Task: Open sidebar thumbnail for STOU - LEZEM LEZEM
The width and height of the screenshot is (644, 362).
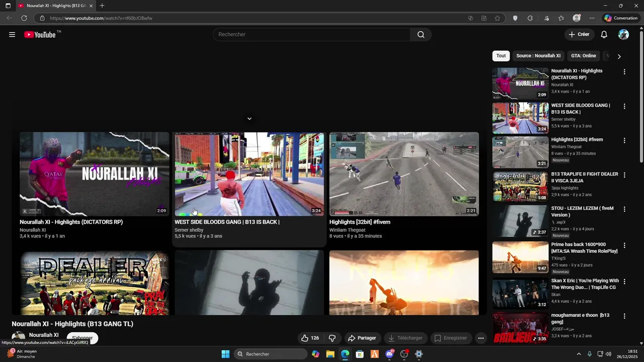Action: [520, 221]
